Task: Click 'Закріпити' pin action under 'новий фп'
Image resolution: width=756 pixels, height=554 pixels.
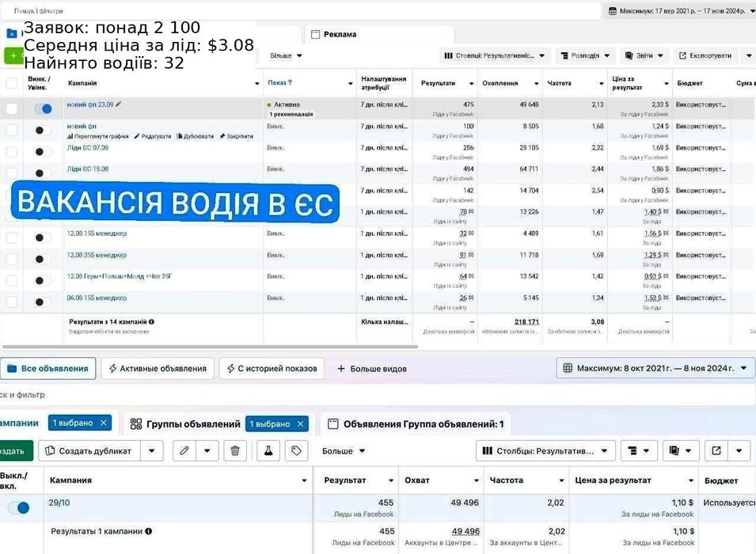Action: 236,136
